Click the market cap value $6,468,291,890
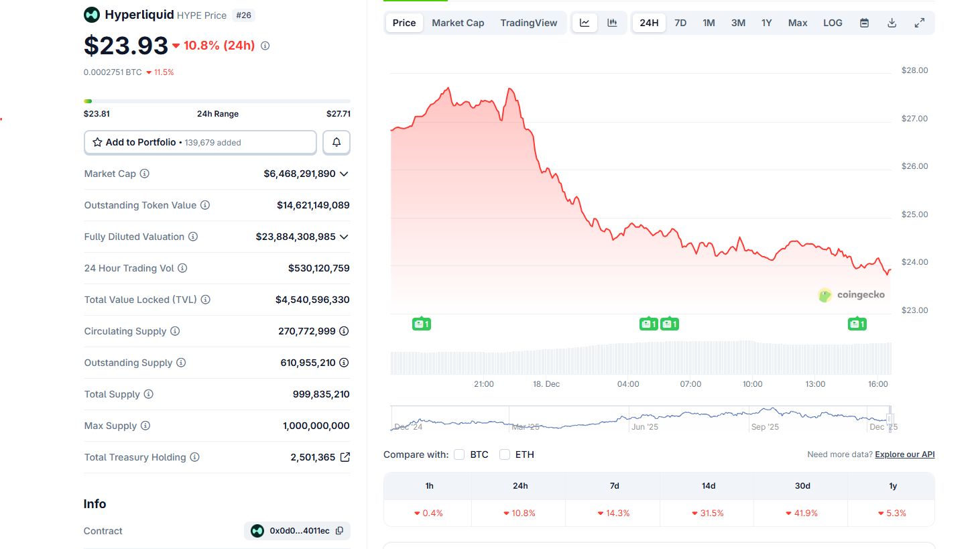The image size is (980, 549). coord(300,174)
